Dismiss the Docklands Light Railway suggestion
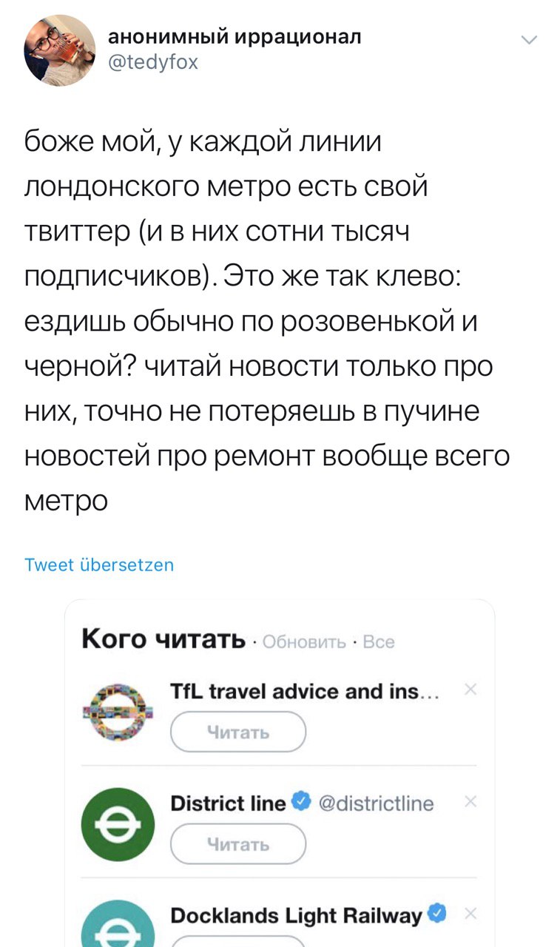This screenshot has width=560, height=947. tap(471, 914)
